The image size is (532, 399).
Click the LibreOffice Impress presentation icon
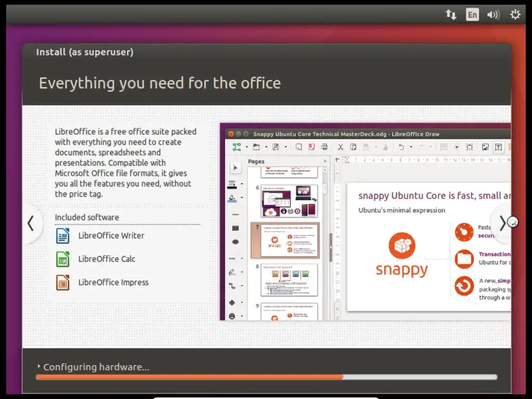coord(63,283)
